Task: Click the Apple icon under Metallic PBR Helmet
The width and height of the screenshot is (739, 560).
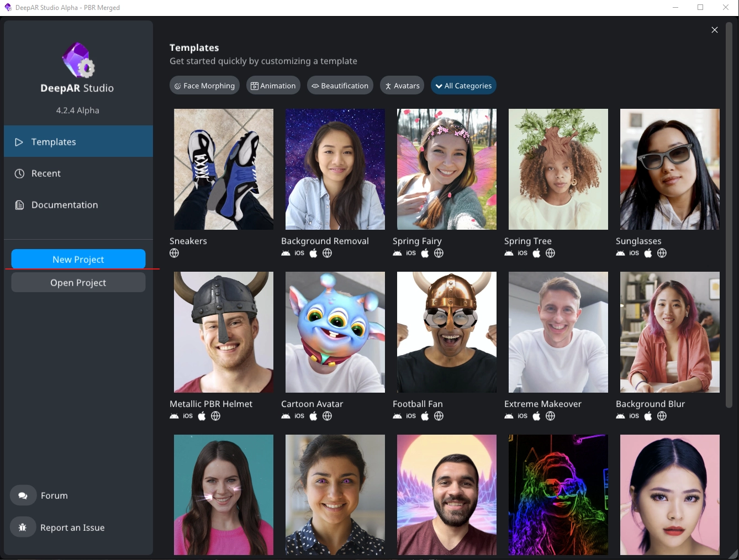Action: click(x=202, y=416)
